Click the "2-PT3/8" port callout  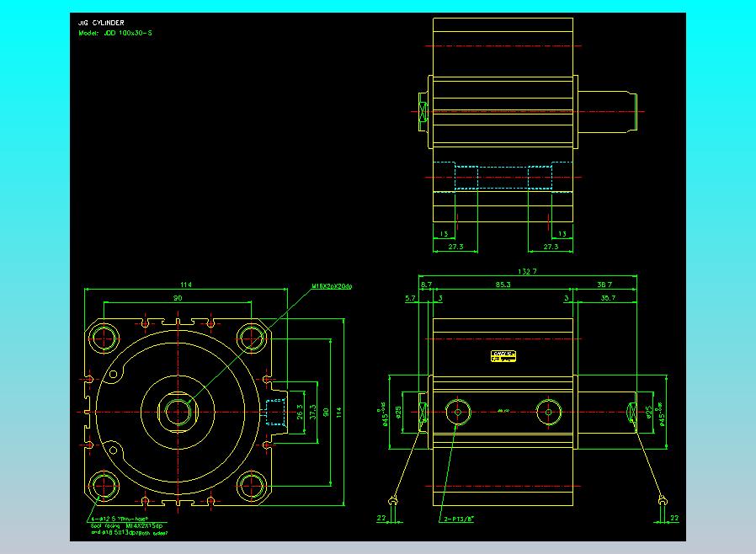click(x=459, y=519)
